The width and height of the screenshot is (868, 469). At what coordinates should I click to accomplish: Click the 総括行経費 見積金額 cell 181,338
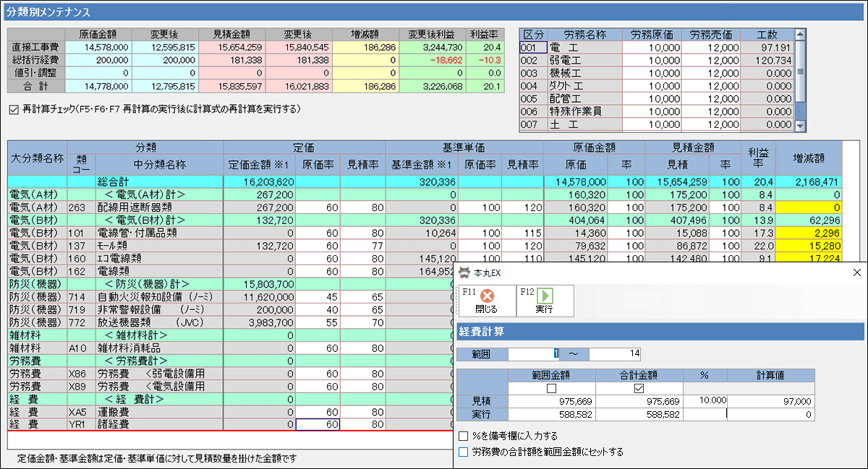[x=231, y=60]
